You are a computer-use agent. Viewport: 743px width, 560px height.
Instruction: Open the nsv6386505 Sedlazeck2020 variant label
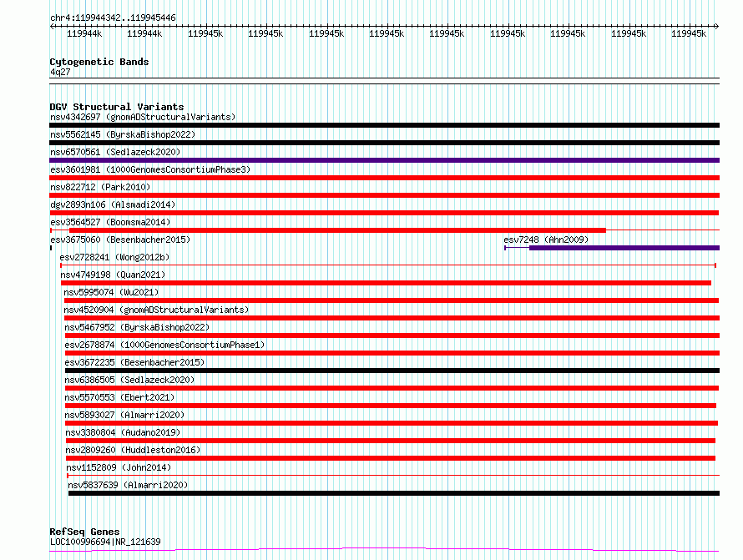(130, 380)
